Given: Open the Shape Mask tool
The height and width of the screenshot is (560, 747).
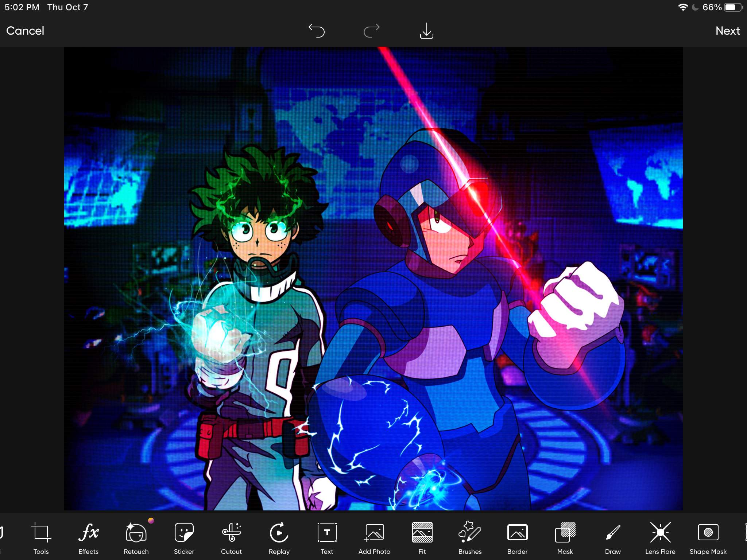Looking at the screenshot, I should pos(708,538).
